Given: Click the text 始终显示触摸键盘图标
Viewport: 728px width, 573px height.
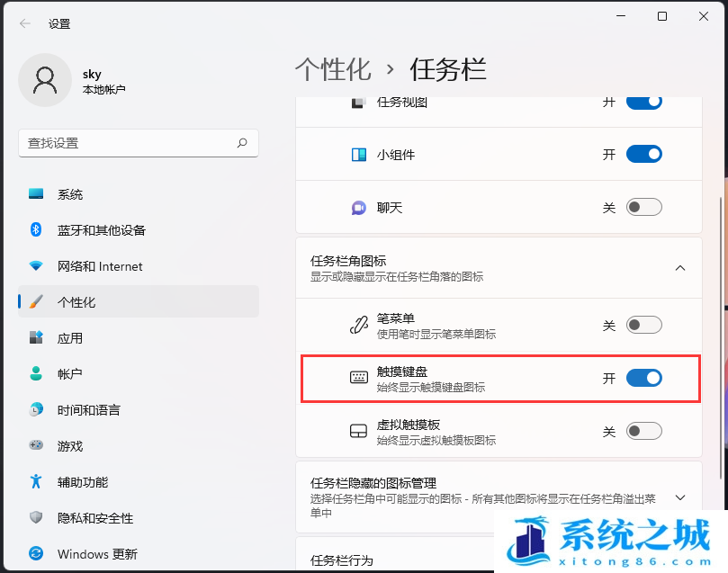Looking at the screenshot, I should coord(431,387).
